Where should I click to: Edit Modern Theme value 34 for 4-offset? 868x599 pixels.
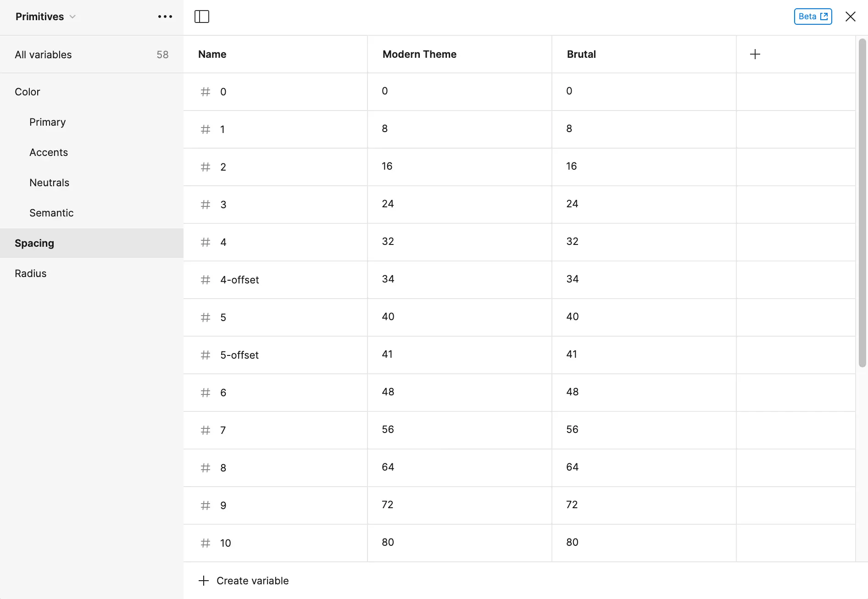coord(460,279)
